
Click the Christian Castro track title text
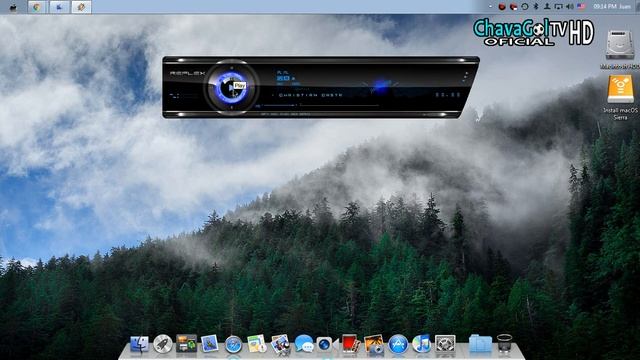311,95
